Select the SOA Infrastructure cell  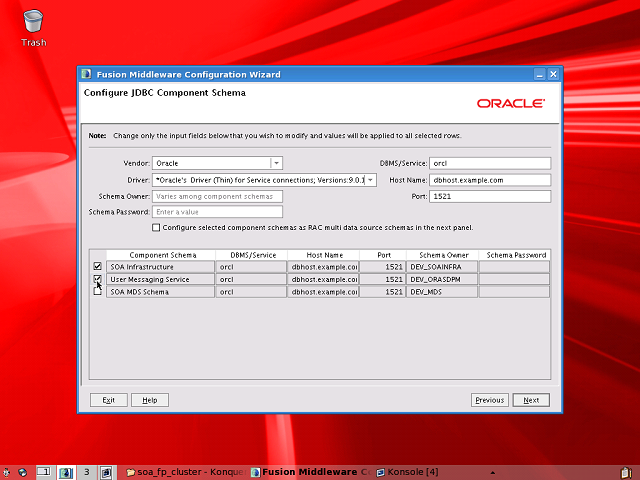coord(160,267)
